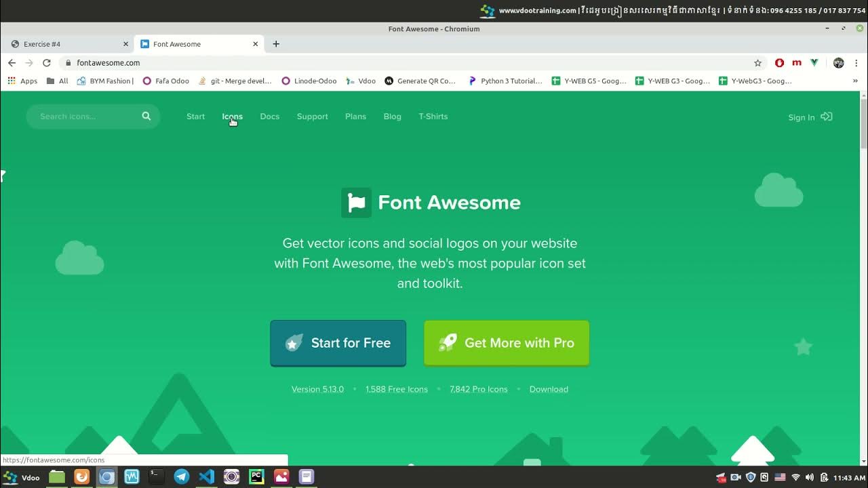This screenshot has height=488, width=868.
Task: Launch Telegram from the taskbar
Action: point(181,476)
